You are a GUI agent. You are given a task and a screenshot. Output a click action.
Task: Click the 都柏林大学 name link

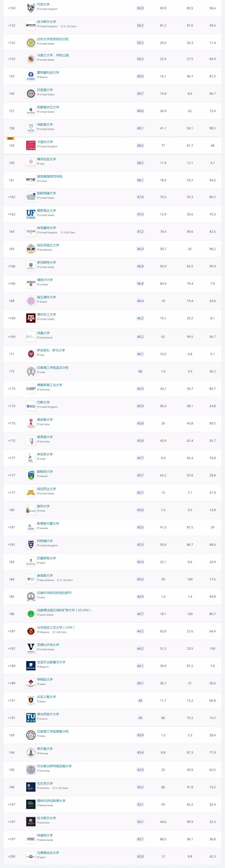point(45,471)
